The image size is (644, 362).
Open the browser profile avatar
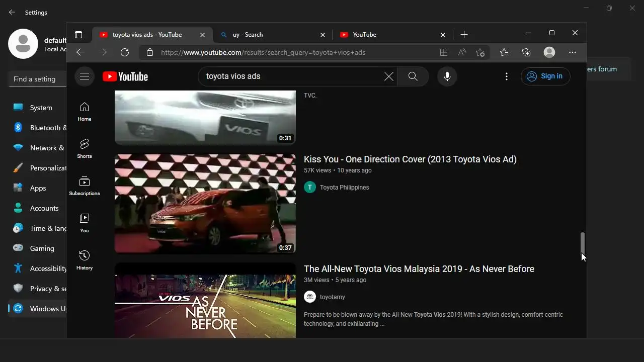tap(549, 52)
